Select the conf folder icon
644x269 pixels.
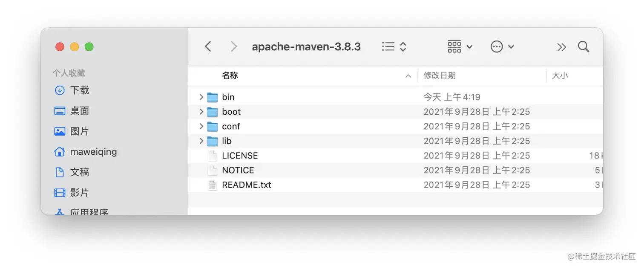213,126
